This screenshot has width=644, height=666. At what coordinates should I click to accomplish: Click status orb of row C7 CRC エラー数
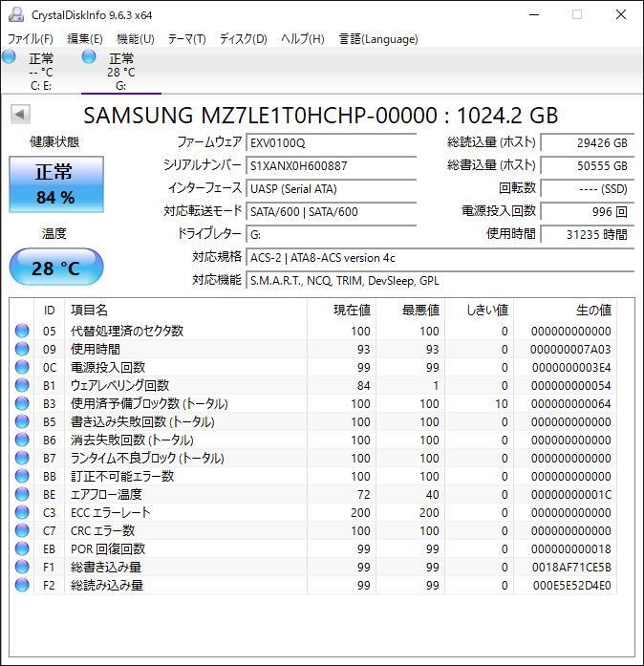click(22, 530)
